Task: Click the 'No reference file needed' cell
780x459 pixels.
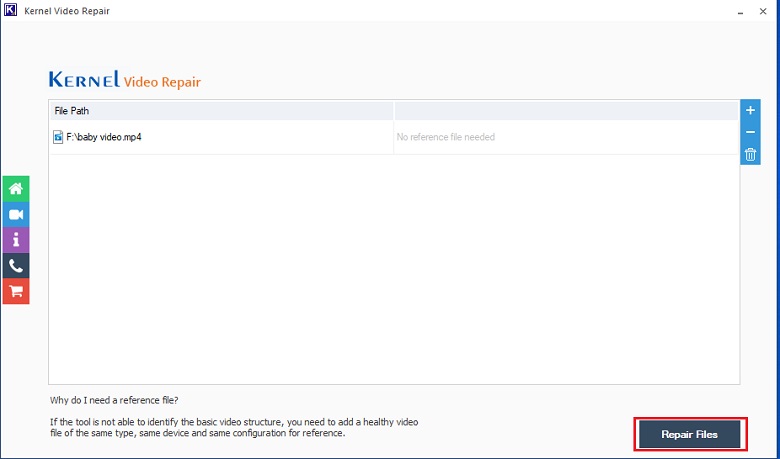Action: [x=566, y=137]
